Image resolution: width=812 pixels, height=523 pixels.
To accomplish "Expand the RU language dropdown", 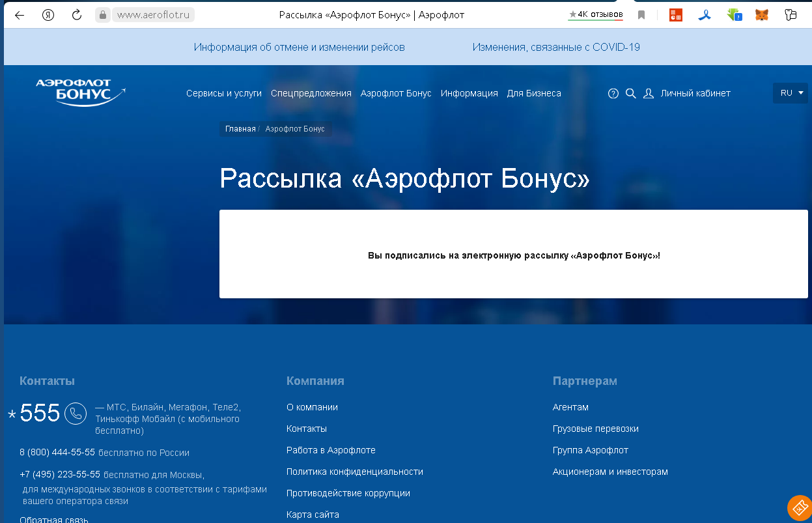I will point(791,93).
